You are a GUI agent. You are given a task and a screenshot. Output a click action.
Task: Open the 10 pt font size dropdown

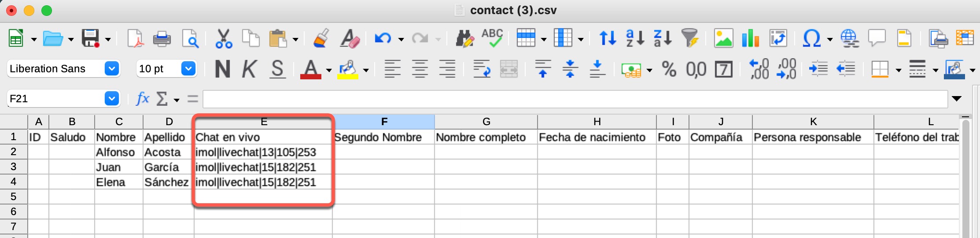[x=188, y=69]
